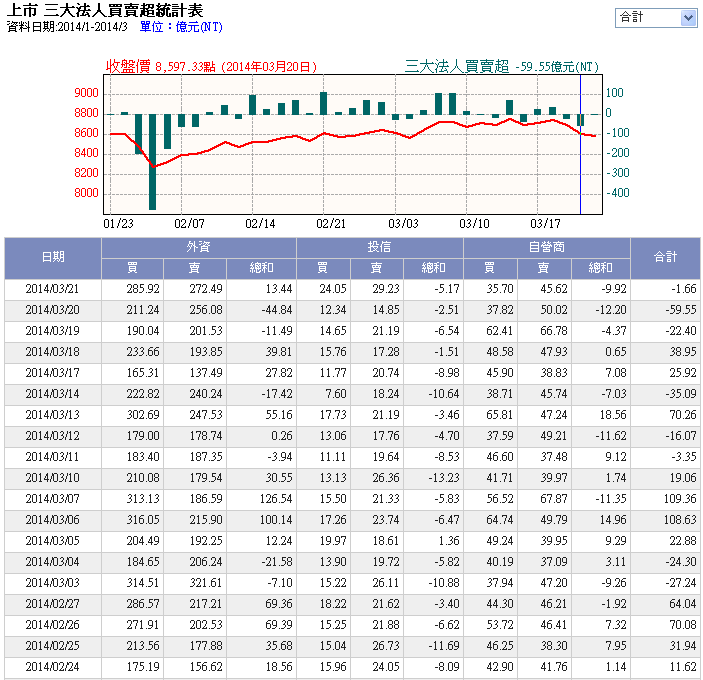Click the 三大法人買賣超 chart legend label
The height and width of the screenshot is (680, 703).
pyautogui.click(x=457, y=66)
